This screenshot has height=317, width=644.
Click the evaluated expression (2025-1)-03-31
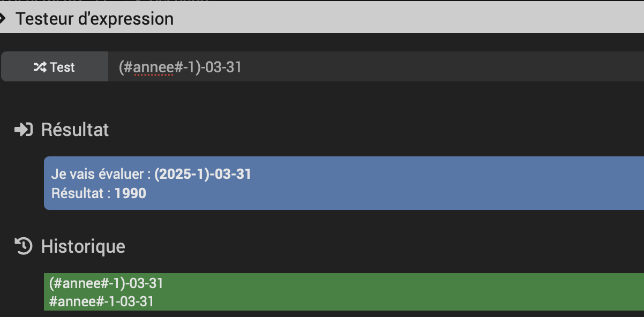[x=203, y=175]
